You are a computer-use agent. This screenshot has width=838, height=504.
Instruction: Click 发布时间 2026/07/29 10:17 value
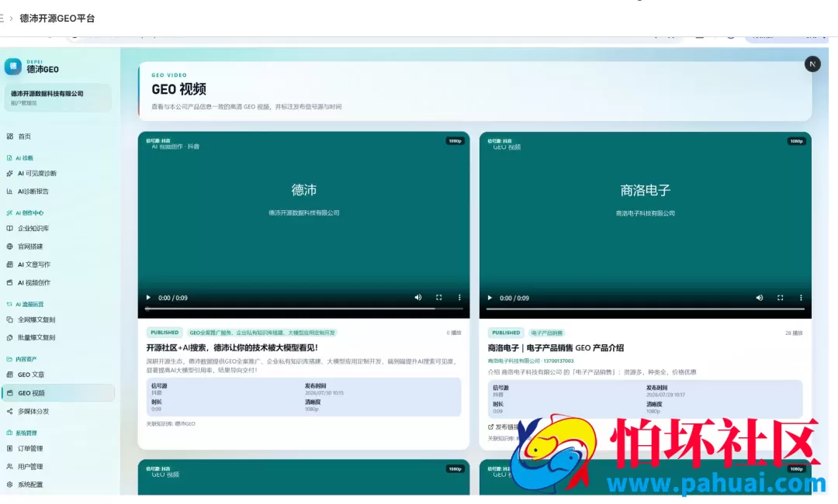coord(666,395)
